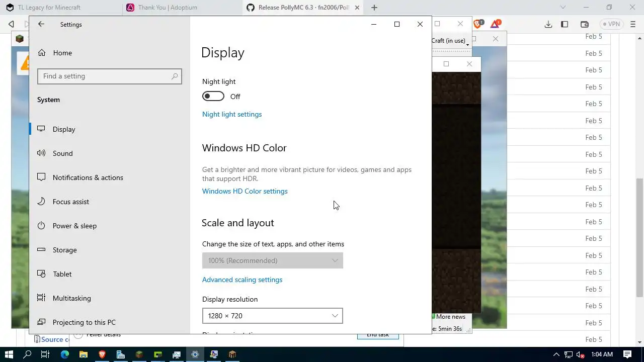Click the Brave Rewards triangle icon
Image resolution: width=644 pixels, height=362 pixels.
pos(496,24)
